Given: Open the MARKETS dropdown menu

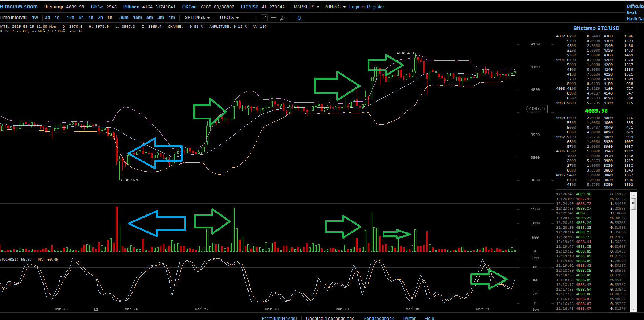Looking at the screenshot, I should [x=306, y=7].
